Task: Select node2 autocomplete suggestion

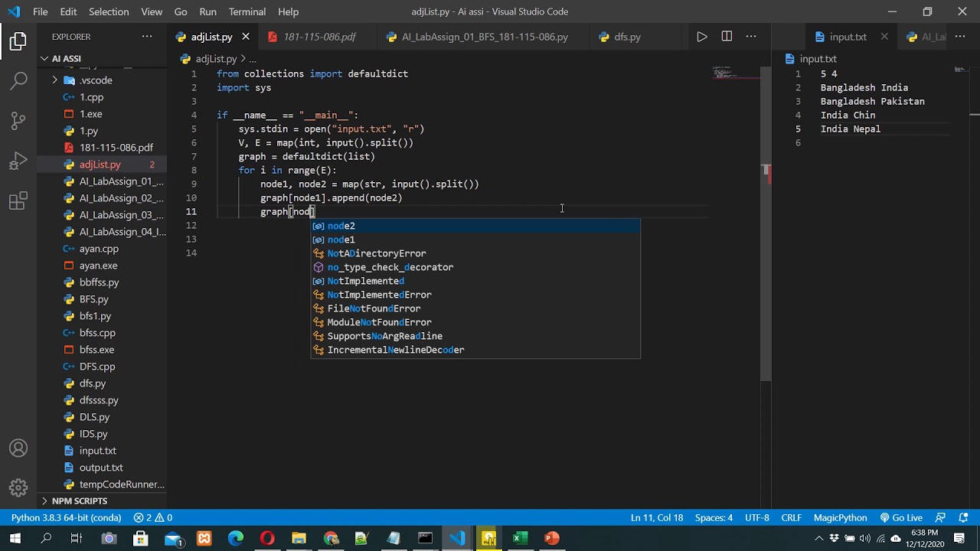Action: click(475, 226)
